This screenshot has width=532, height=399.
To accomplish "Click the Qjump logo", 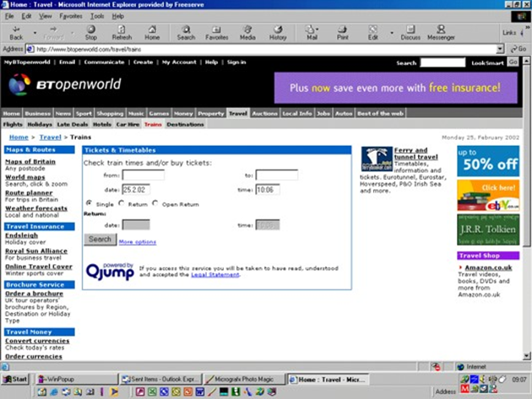I will (110, 271).
